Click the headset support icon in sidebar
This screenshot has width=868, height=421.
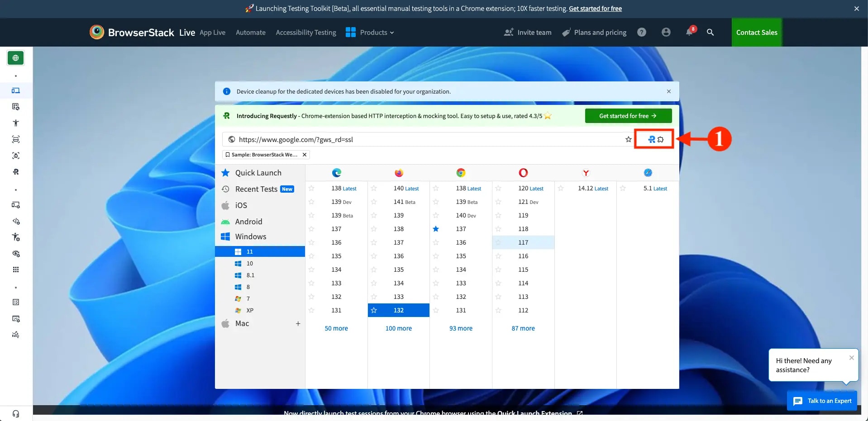tap(16, 413)
